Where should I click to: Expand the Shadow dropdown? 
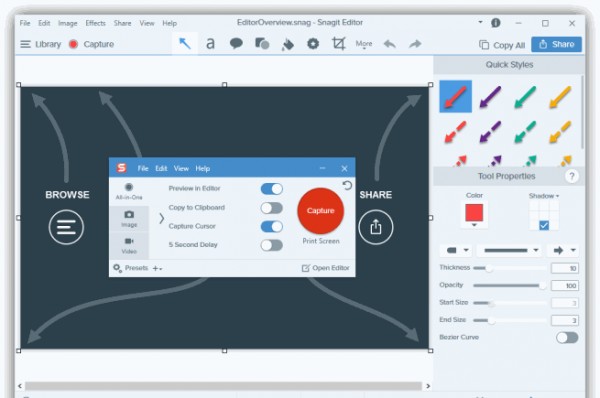544,196
